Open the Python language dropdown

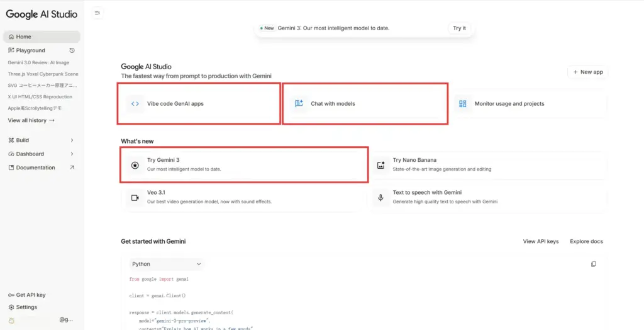[x=167, y=264]
